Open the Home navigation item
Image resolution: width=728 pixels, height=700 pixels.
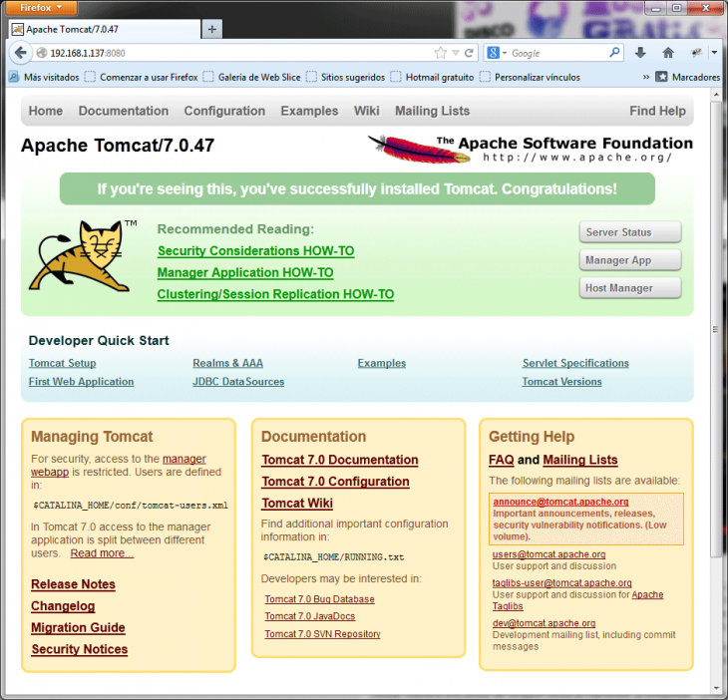click(46, 111)
